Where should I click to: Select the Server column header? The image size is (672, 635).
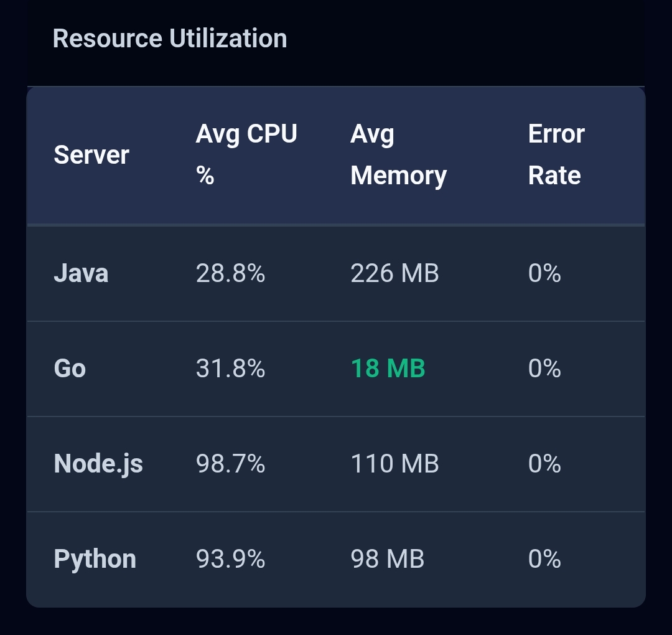click(91, 154)
